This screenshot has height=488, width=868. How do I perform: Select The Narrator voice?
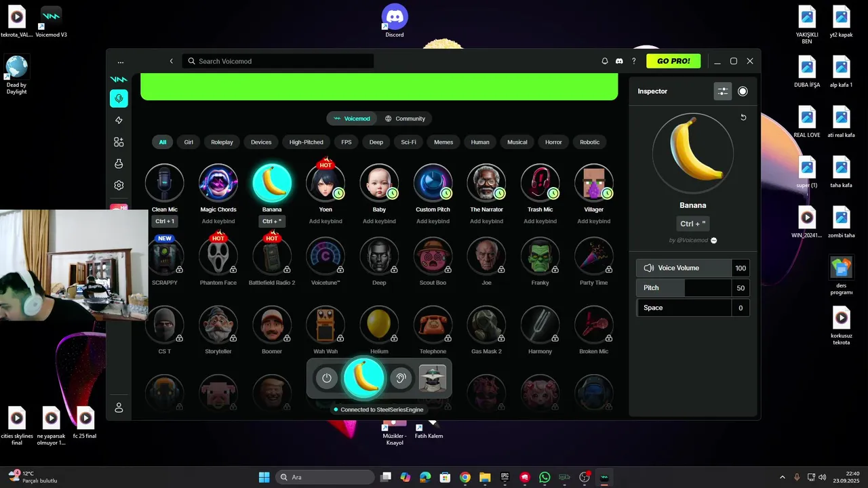point(486,183)
